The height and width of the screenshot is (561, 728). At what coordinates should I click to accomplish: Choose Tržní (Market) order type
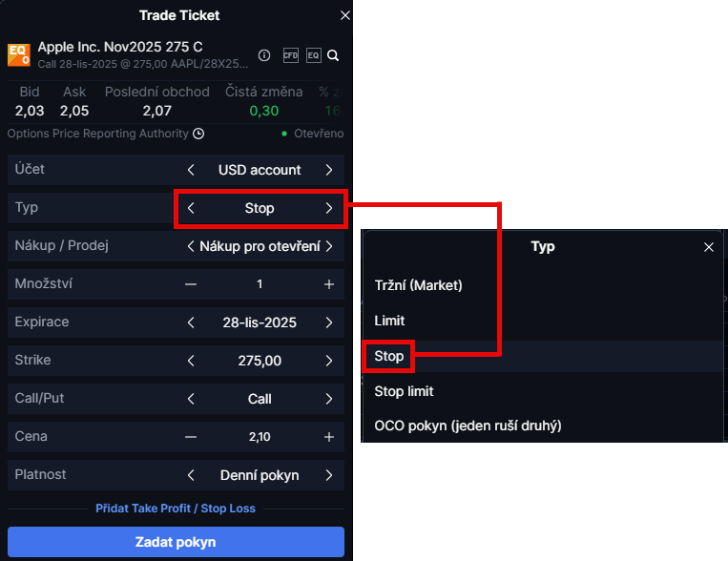pos(418,285)
